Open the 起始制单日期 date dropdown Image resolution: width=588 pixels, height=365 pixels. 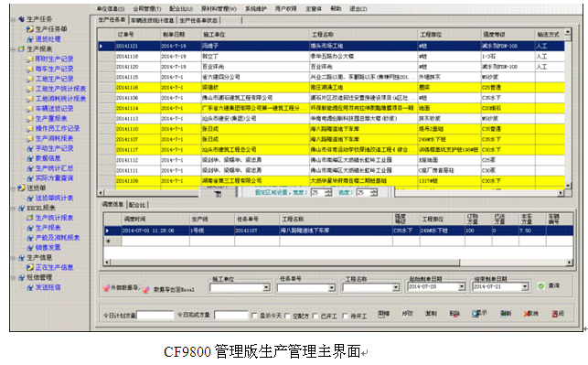461,287
